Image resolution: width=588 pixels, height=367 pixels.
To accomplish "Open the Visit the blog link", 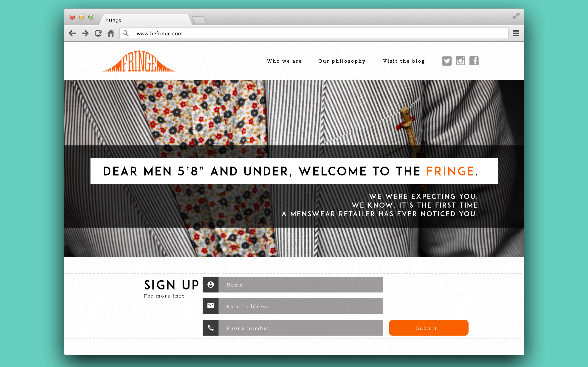I will [x=404, y=61].
